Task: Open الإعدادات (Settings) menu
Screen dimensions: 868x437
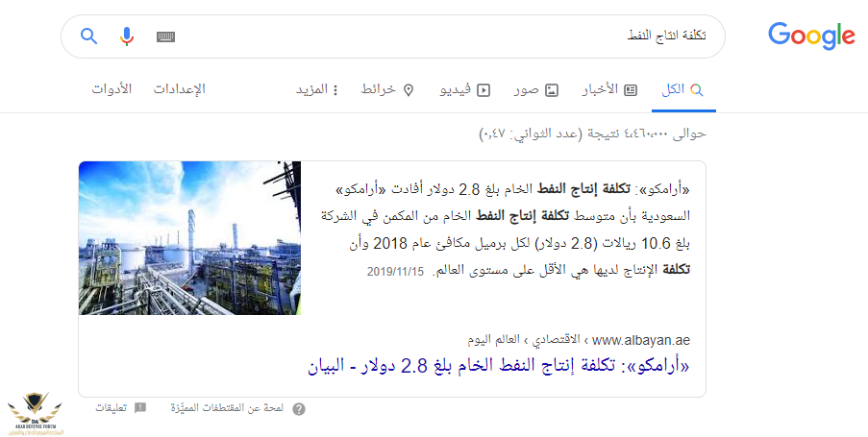Action: 180,89
